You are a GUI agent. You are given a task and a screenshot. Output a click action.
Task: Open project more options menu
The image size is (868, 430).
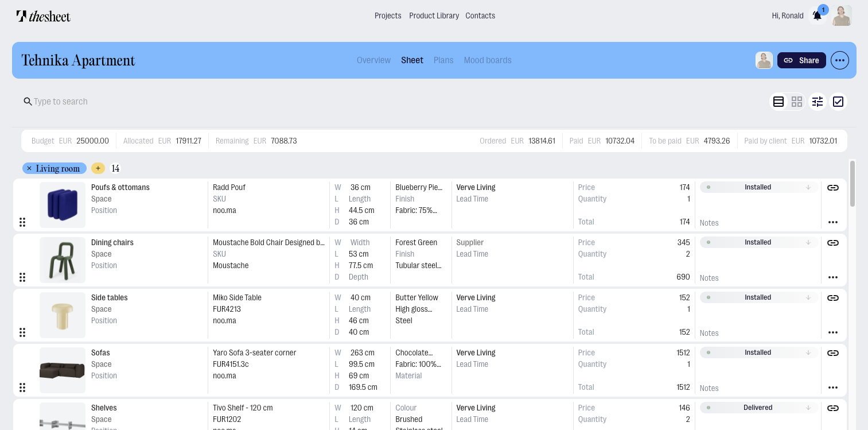[x=840, y=60]
